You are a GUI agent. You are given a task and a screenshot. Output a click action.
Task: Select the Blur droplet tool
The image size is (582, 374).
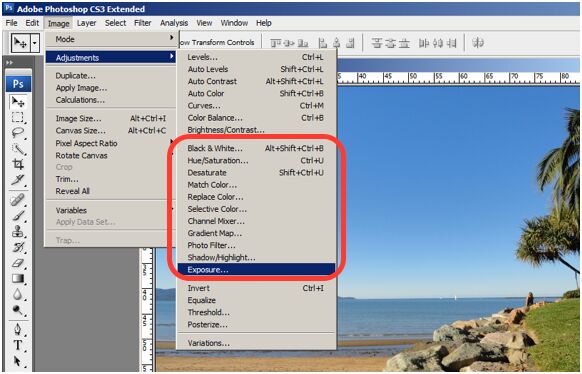pos(18,294)
